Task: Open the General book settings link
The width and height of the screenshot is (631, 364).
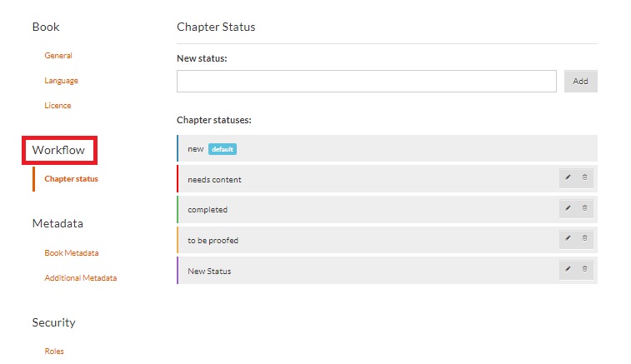Action: click(x=58, y=56)
